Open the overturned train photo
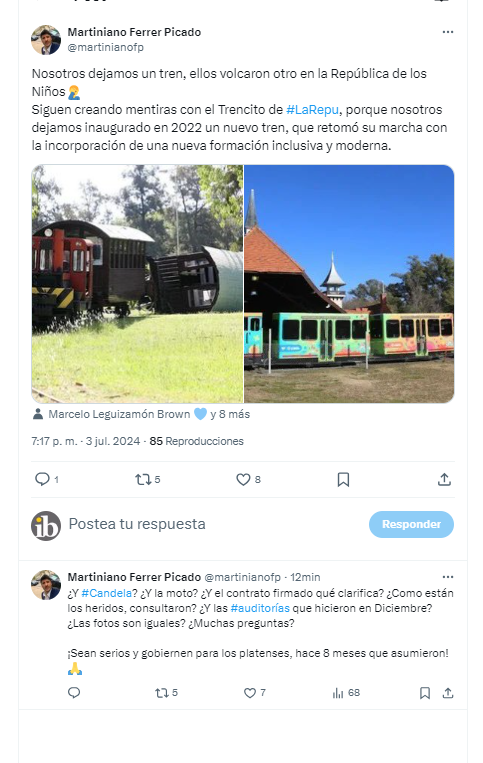The image size is (483, 763). tap(137, 284)
